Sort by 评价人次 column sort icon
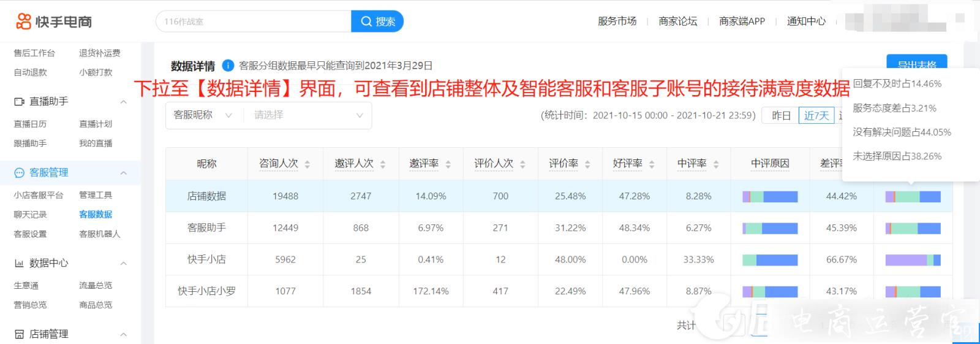The image size is (980, 344). pyautogui.click(x=522, y=164)
